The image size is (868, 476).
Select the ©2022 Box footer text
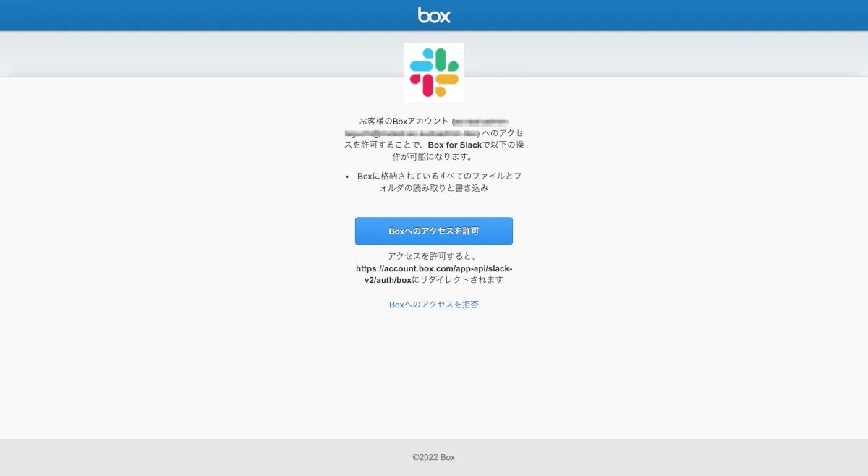pos(434,457)
